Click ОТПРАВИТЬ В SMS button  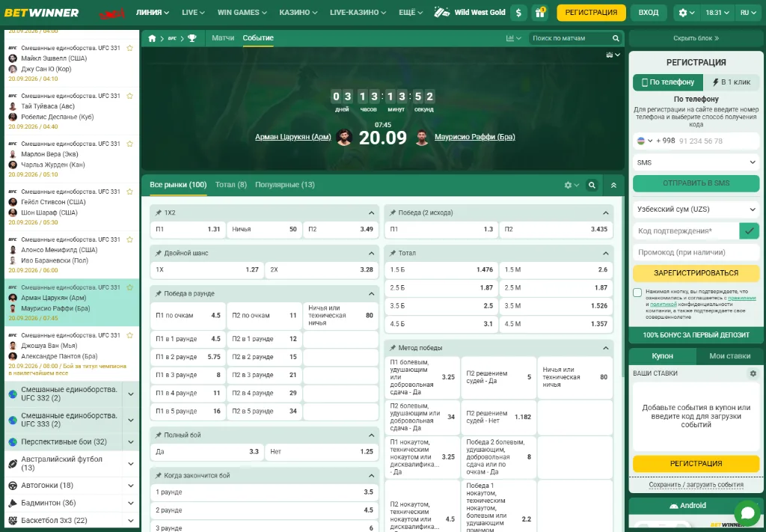click(x=696, y=183)
